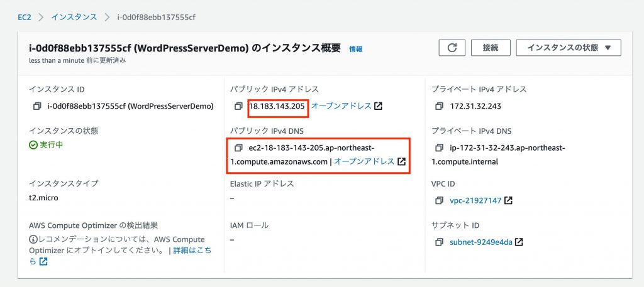Copy the public IPv4 address 18.183.143.205
Image resolution: width=644 pixels, height=287 pixels.
238,106
